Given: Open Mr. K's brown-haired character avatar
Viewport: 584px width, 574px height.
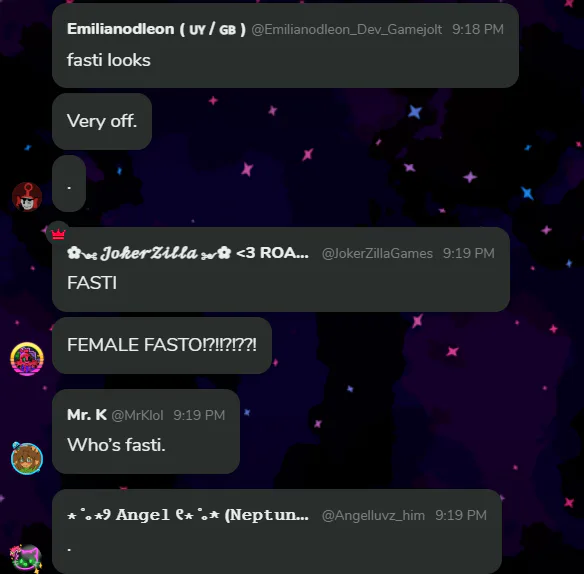Looking at the screenshot, I should click(27, 458).
